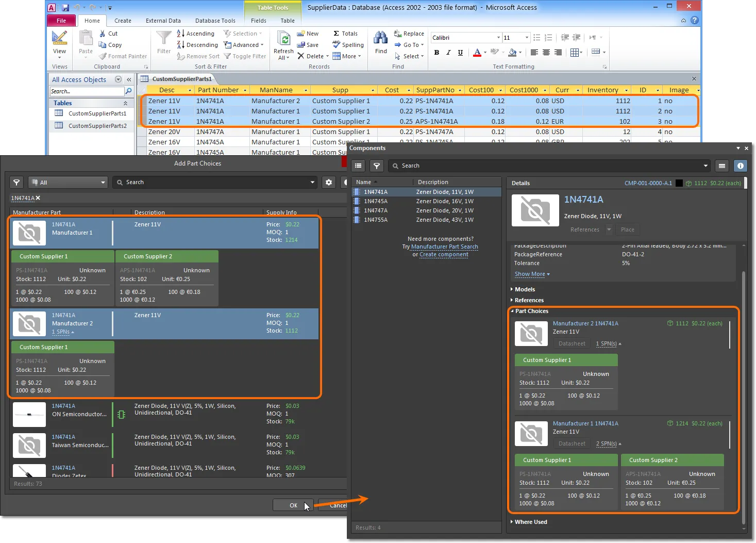756x543 pixels.
Task: Click Show More in Details pane
Action: click(532, 274)
